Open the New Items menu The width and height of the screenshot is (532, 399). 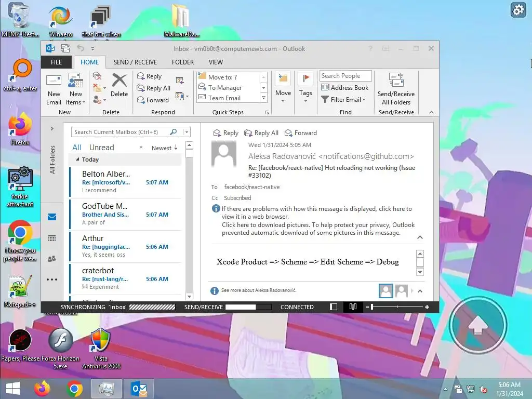point(76,89)
